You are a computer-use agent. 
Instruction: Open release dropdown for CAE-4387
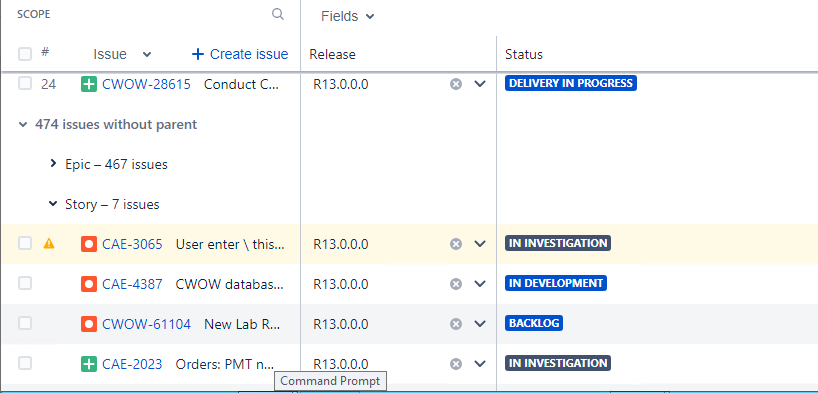coord(480,284)
